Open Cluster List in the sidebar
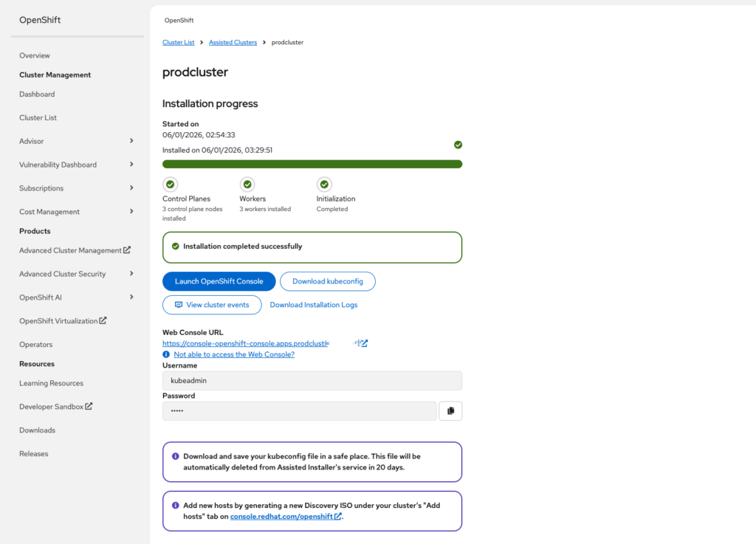 [x=38, y=117]
